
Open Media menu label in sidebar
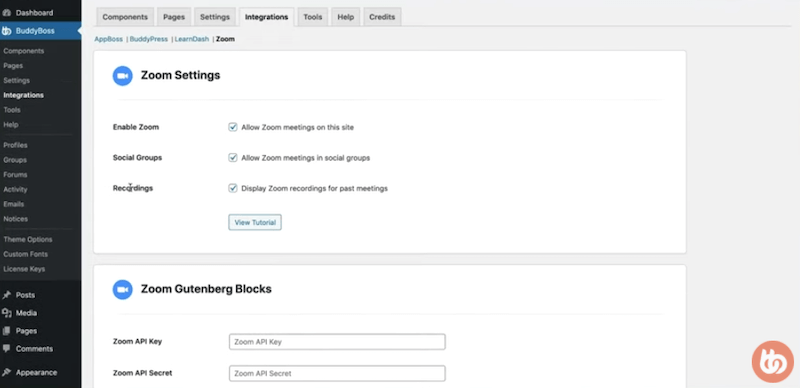tap(26, 313)
